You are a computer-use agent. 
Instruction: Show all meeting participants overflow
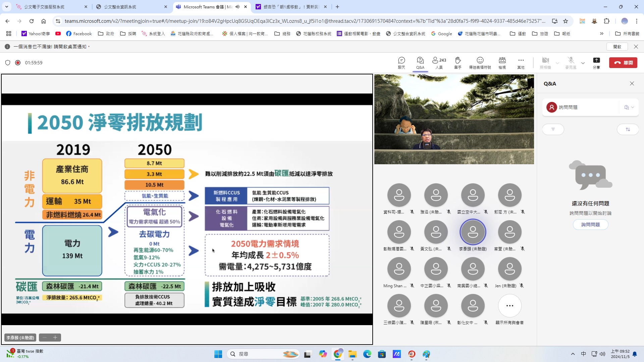tap(509, 306)
